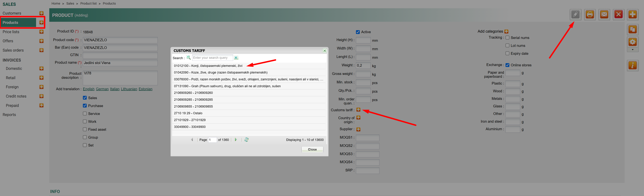Screen dimensions: 644x196
Task: Add the German translation link
Action: click(x=102, y=89)
